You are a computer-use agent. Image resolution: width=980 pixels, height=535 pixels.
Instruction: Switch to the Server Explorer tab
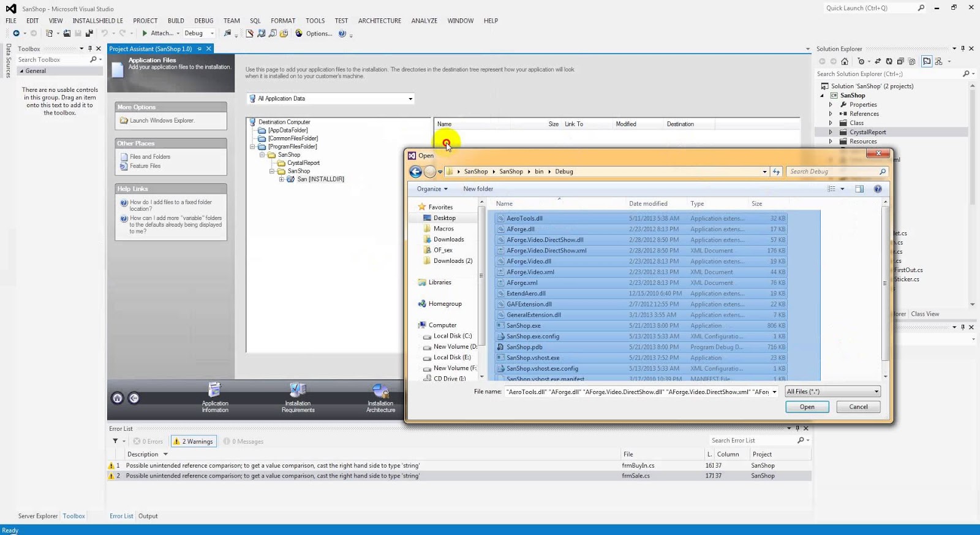click(x=38, y=516)
